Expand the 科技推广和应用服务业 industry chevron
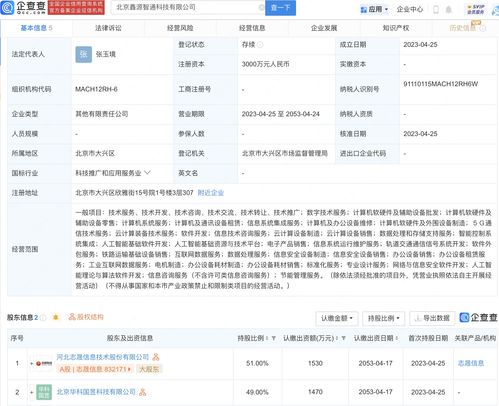 coord(148,173)
